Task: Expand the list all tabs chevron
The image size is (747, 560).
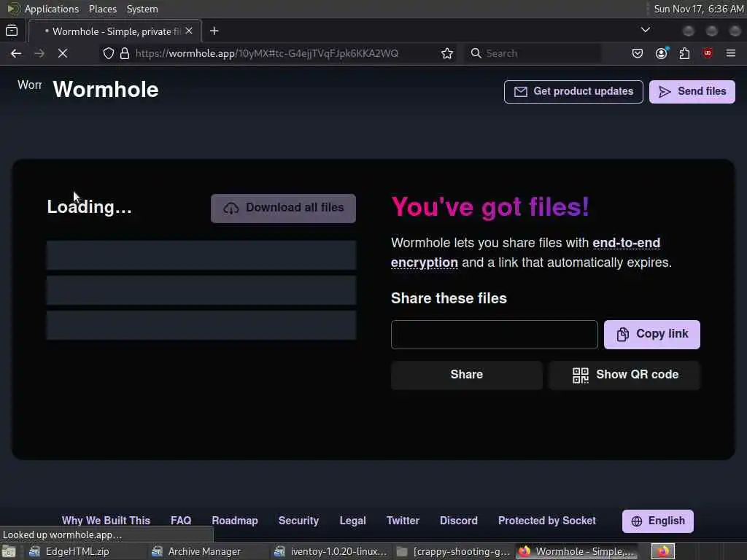Action: coord(646,30)
